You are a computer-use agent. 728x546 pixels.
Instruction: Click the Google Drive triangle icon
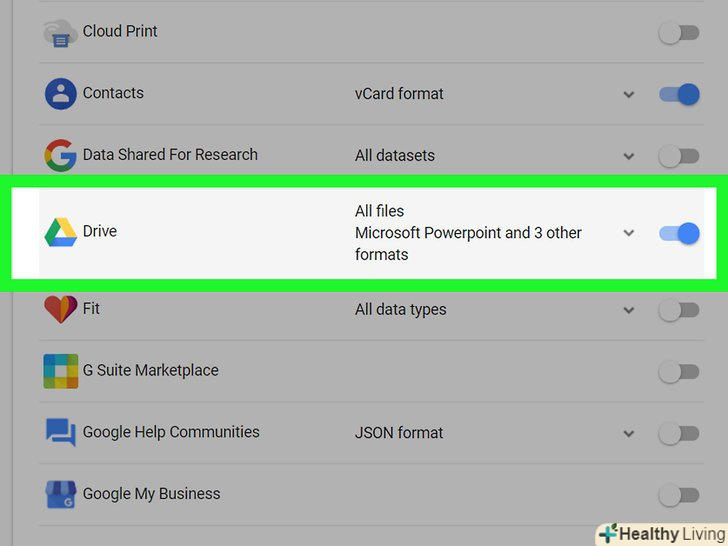[x=60, y=232]
